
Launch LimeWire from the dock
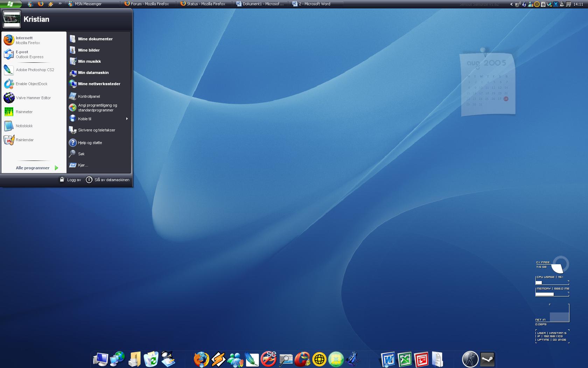click(x=336, y=359)
